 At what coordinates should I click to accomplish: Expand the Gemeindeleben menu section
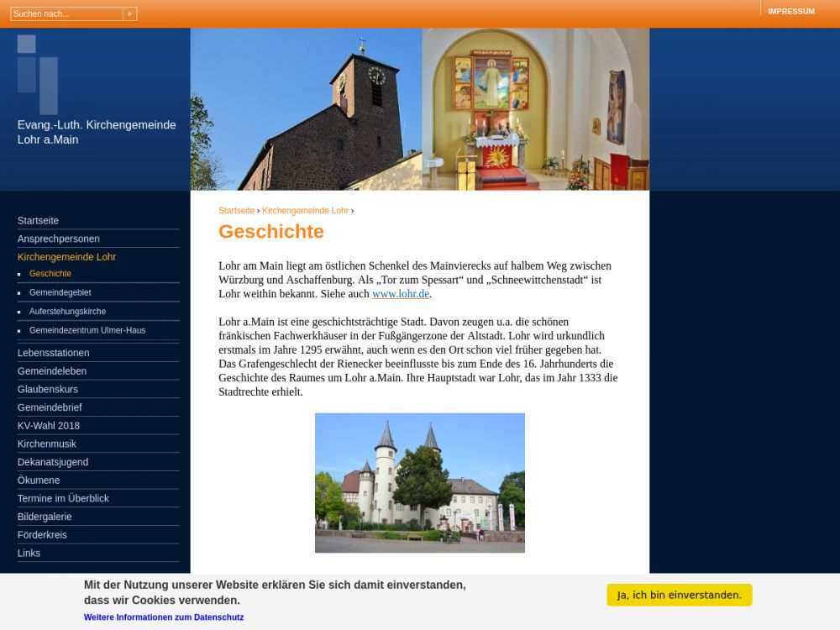point(51,371)
